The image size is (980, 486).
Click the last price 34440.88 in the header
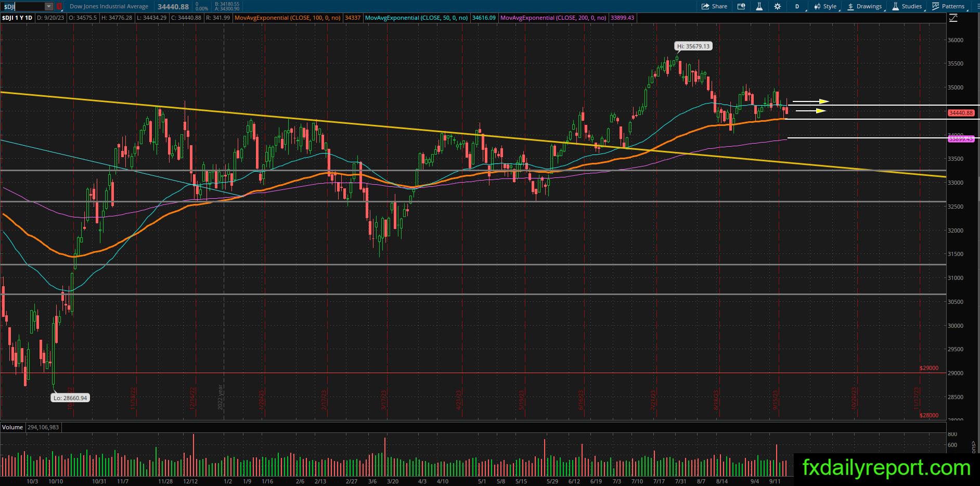(173, 6)
